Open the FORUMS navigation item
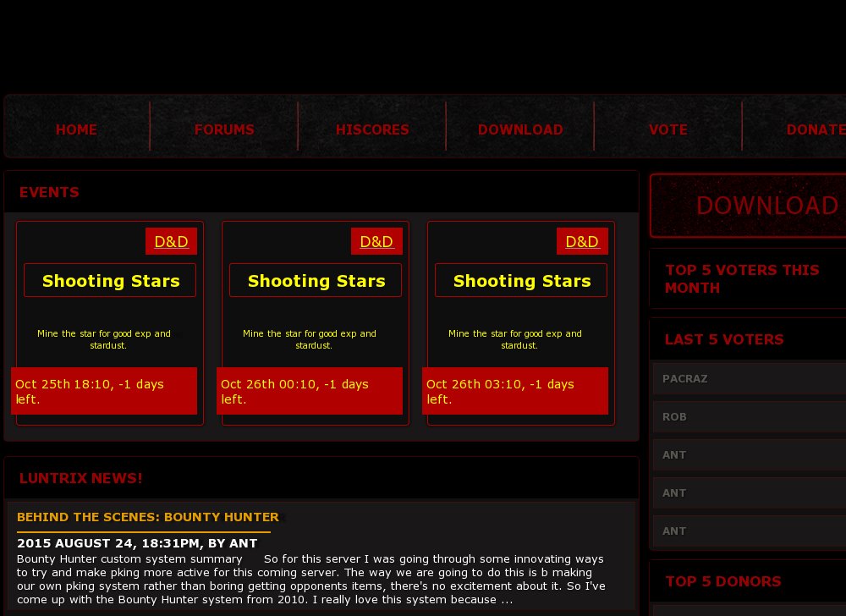 click(x=224, y=129)
